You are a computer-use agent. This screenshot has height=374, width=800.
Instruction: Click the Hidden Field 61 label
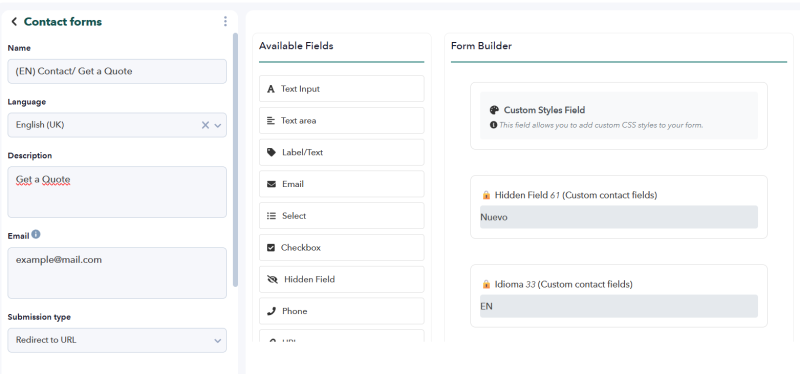(x=576, y=195)
